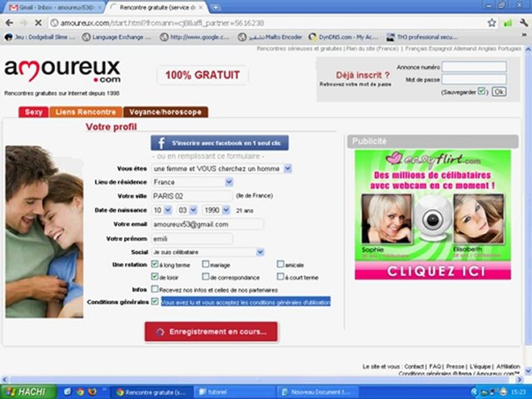
Task: Open the Sexy tab
Action: (x=34, y=112)
